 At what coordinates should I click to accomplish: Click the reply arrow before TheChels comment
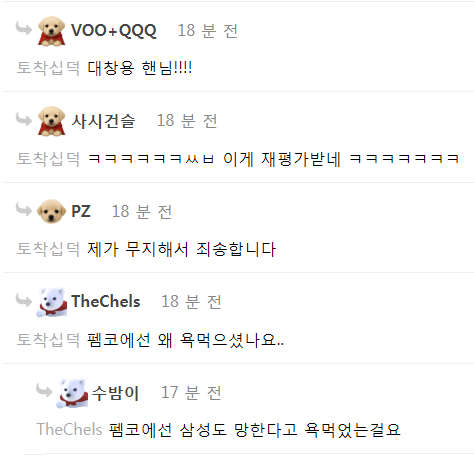[24, 300]
